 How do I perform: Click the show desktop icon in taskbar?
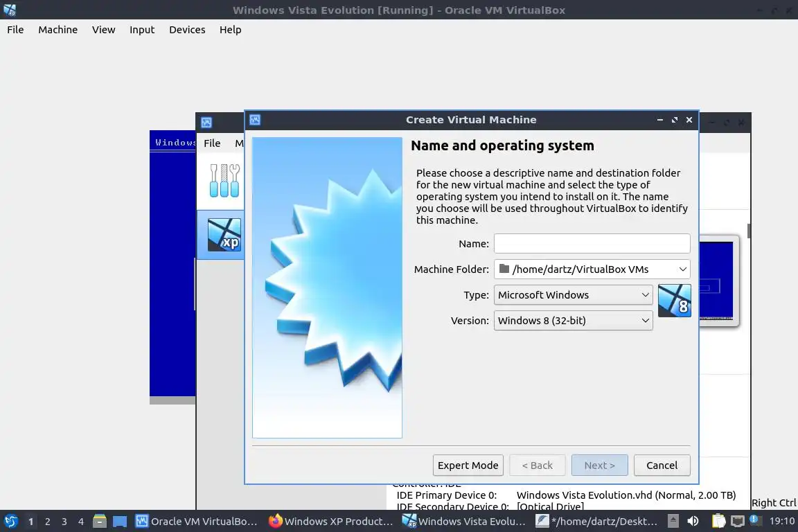[120, 522]
